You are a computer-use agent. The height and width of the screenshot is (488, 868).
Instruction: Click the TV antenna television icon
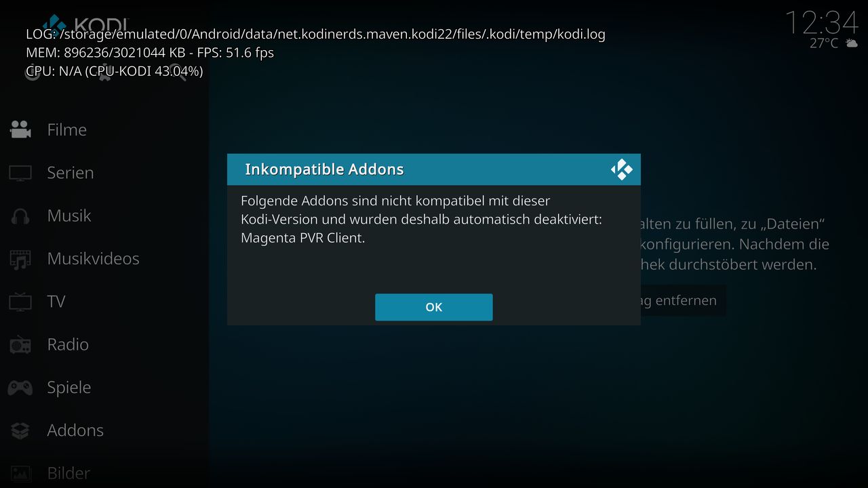[x=20, y=301]
